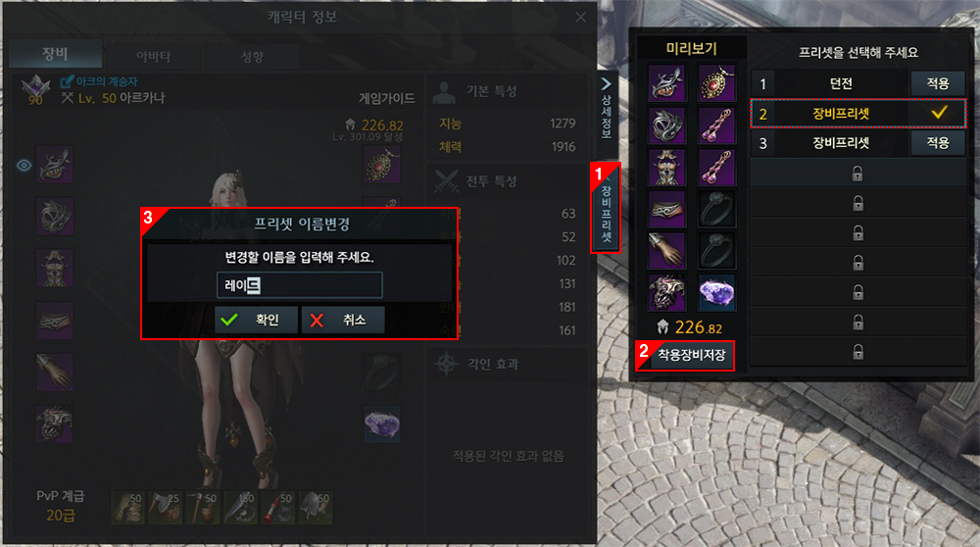Image resolution: width=980 pixels, height=547 pixels.
Task: Select preset 2 장비프리셋 with checkmark
Action: (858, 114)
